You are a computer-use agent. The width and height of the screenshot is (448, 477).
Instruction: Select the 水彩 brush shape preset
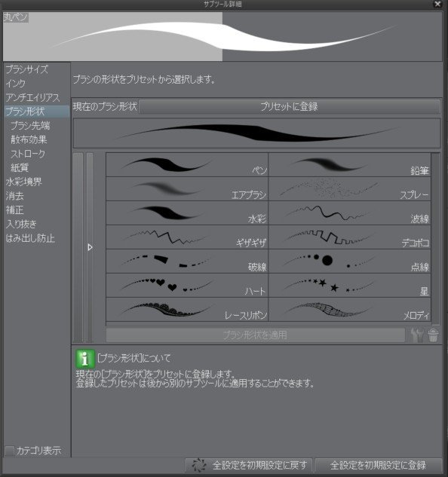pos(187,213)
